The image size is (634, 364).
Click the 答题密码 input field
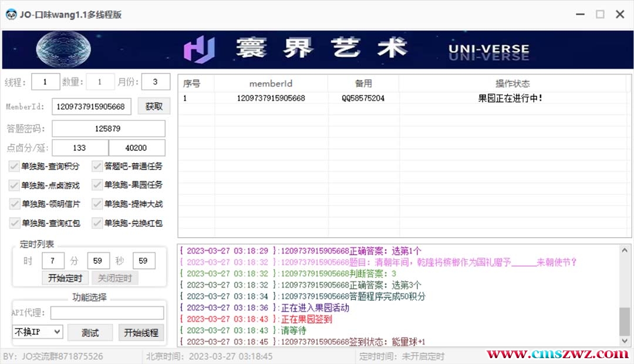tap(109, 128)
